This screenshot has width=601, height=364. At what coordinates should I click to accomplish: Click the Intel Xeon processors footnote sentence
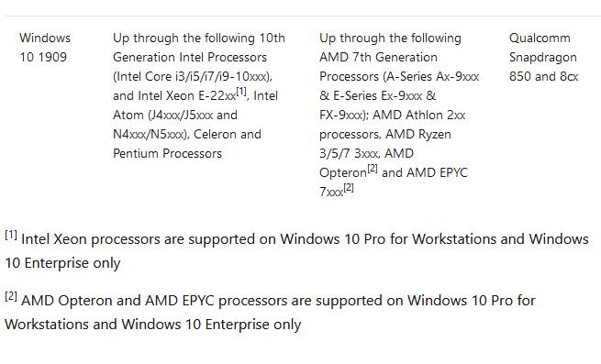point(296,251)
